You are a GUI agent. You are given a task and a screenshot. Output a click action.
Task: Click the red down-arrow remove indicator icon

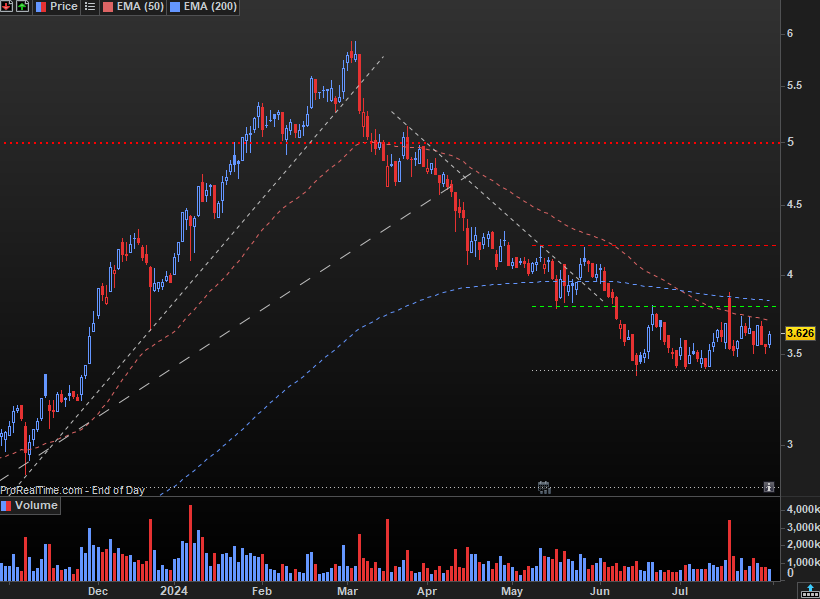[7, 7]
